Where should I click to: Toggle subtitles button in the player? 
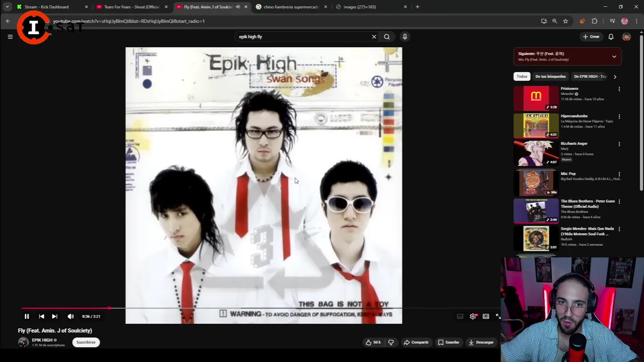460,316
